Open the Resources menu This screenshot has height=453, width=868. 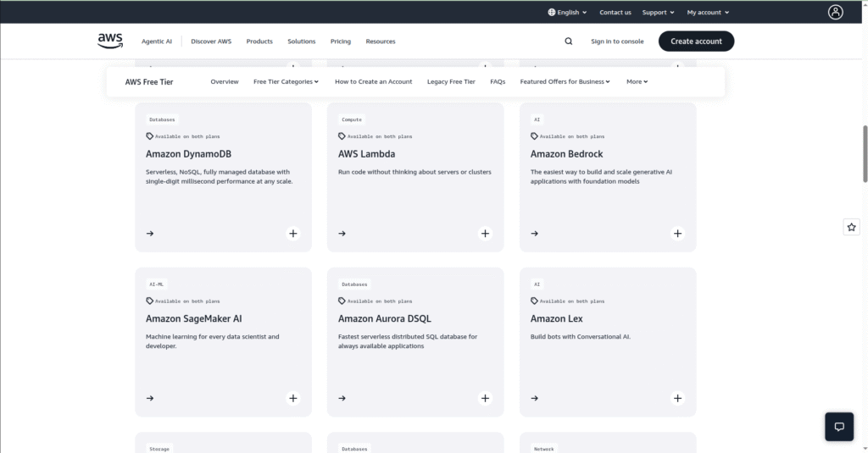(x=381, y=41)
